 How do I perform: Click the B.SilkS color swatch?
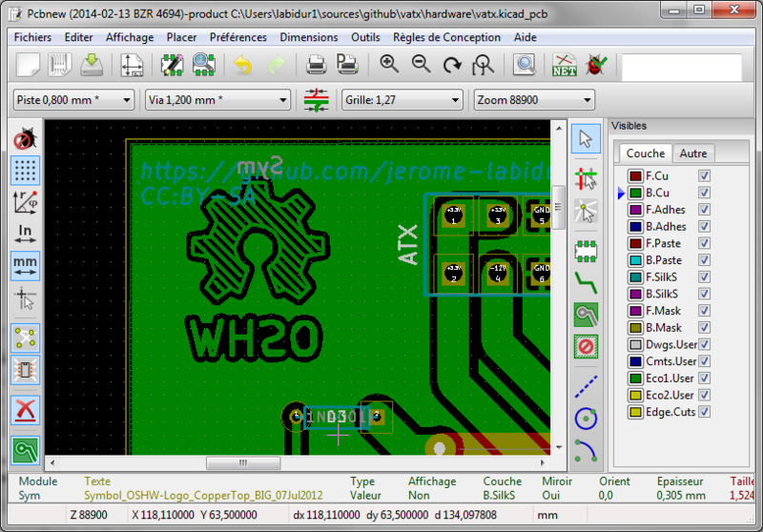pos(635,294)
